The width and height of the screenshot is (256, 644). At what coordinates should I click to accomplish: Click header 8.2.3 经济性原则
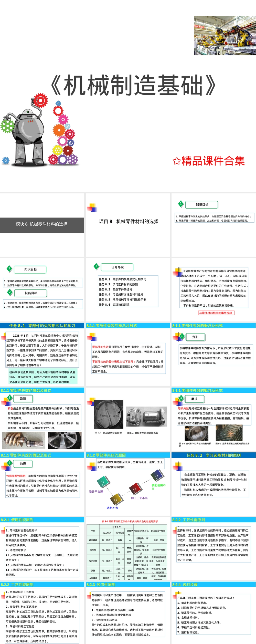[128, 585]
